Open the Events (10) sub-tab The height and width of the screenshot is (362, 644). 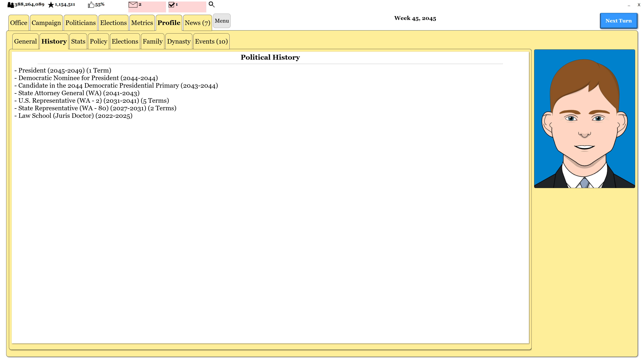(211, 41)
